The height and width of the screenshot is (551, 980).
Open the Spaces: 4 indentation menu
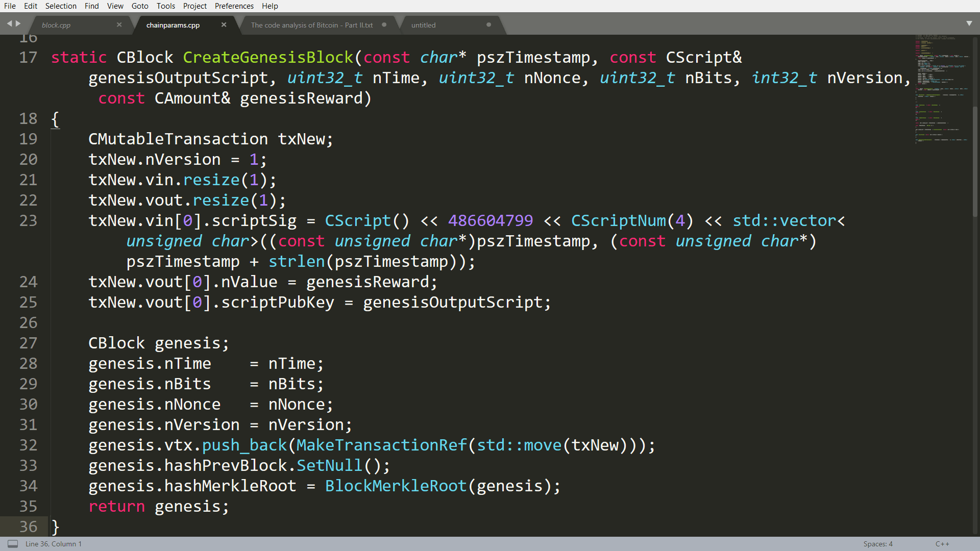pyautogui.click(x=877, y=544)
